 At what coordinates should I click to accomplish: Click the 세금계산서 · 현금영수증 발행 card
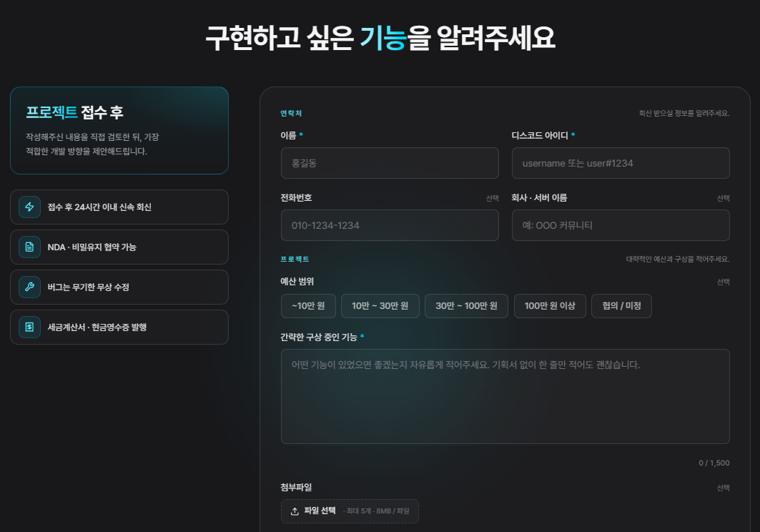(x=119, y=327)
